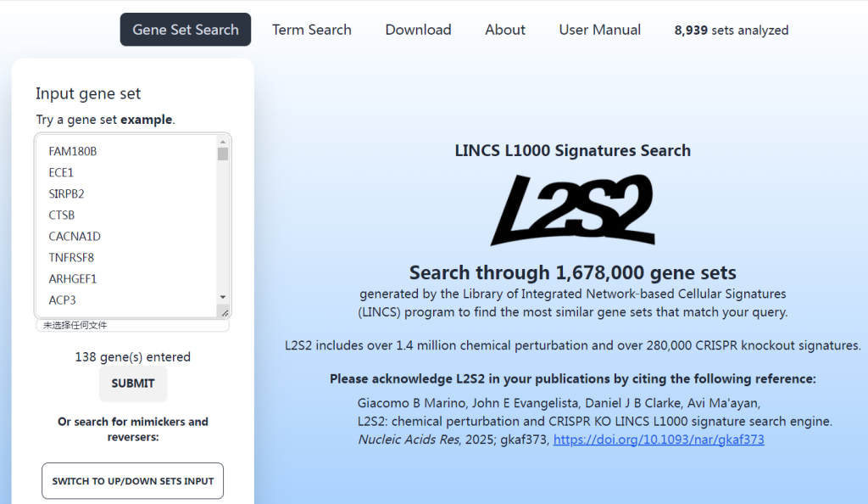Viewport: 868px width, 504px height.
Task: Click the gene list scrollbar up arrow
Action: click(x=223, y=142)
